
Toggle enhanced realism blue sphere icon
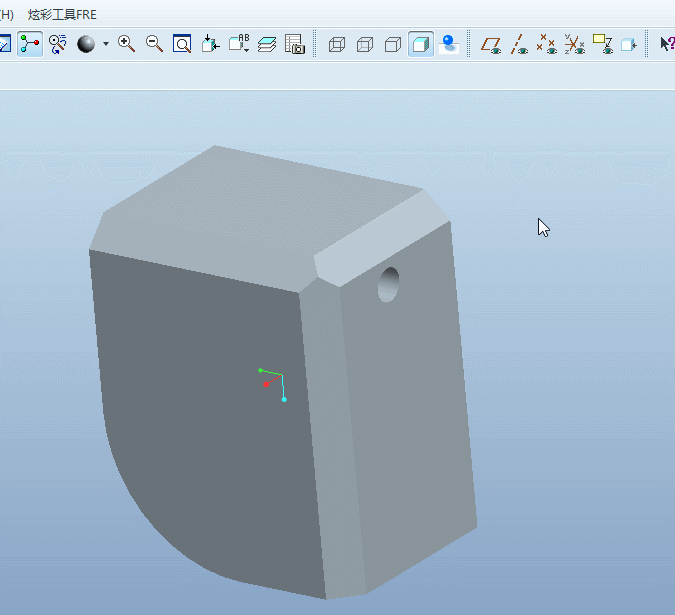coord(449,44)
